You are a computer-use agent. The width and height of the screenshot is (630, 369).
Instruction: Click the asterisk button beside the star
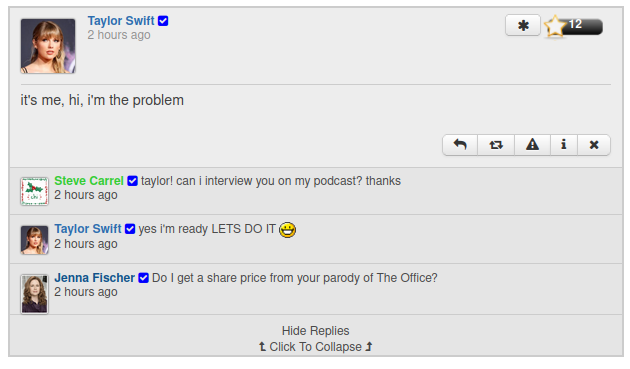[x=523, y=25]
